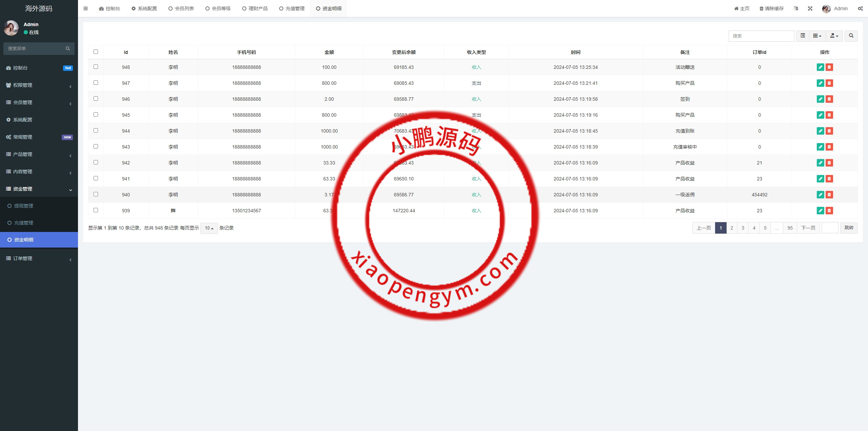Toggle fullscreen with the expand arrows icon
The width and height of the screenshot is (868, 431).
(x=810, y=8)
